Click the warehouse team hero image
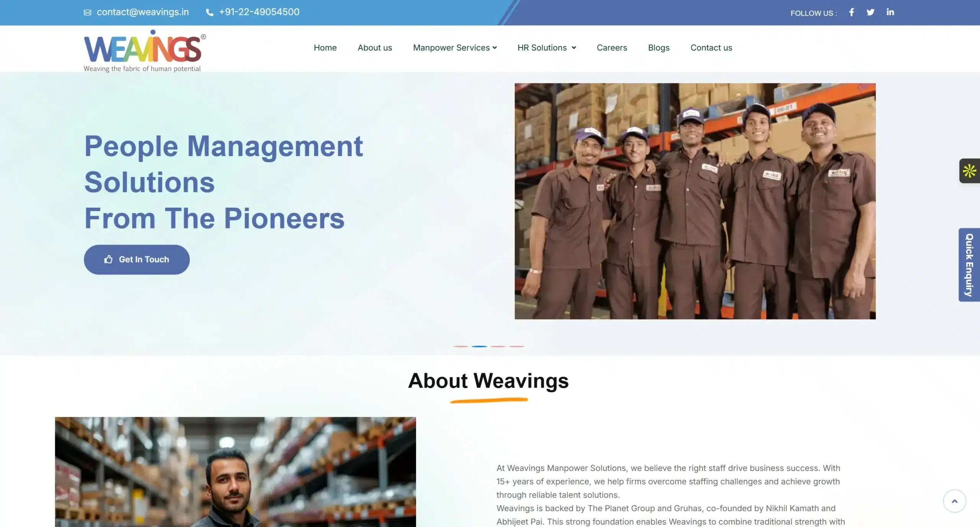 (x=695, y=201)
